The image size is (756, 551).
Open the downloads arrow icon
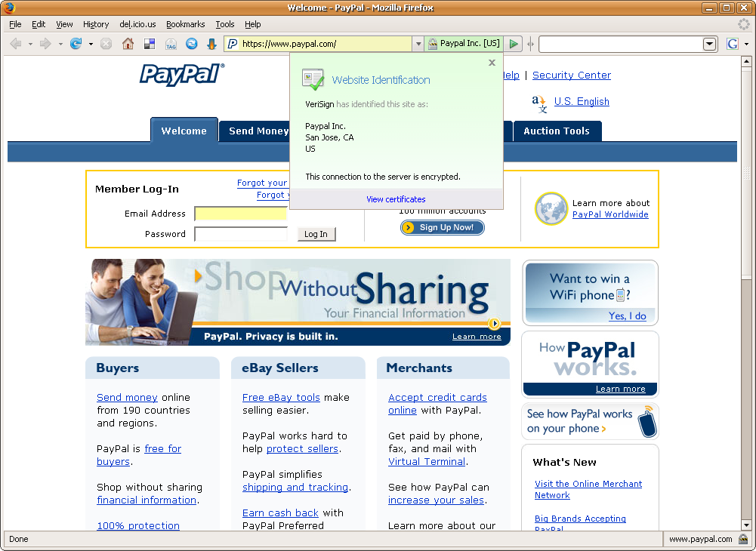coord(211,45)
